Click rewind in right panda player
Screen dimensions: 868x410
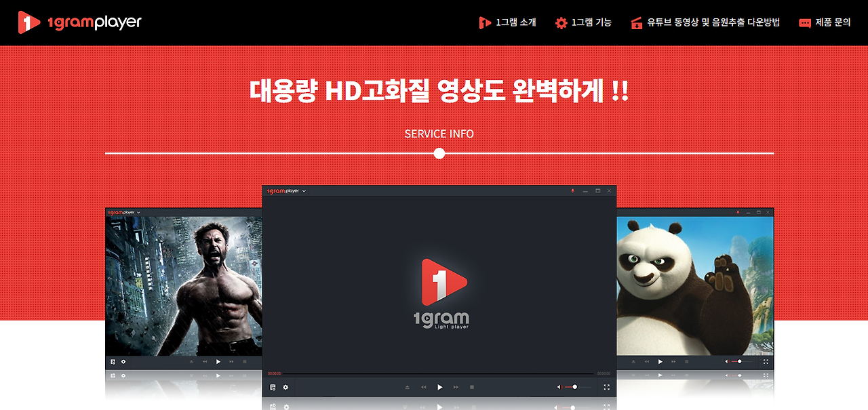[x=647, y=362]
